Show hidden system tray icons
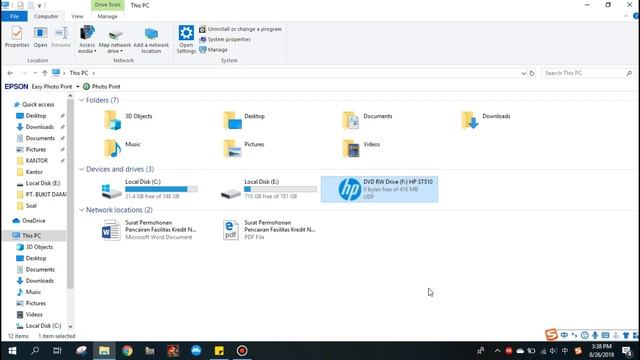This screenshot has width=640, height=360. [497, 351]
